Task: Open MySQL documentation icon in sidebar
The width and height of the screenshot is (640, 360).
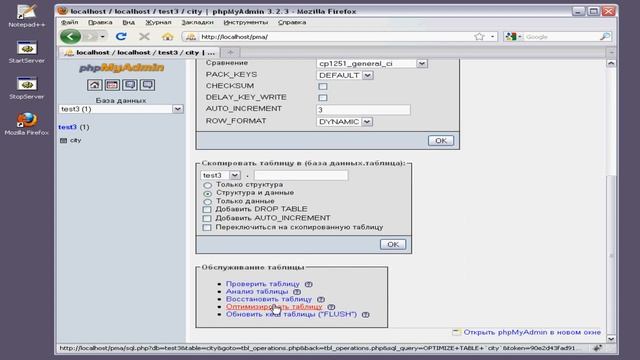Action: click(x=147, y=85)
